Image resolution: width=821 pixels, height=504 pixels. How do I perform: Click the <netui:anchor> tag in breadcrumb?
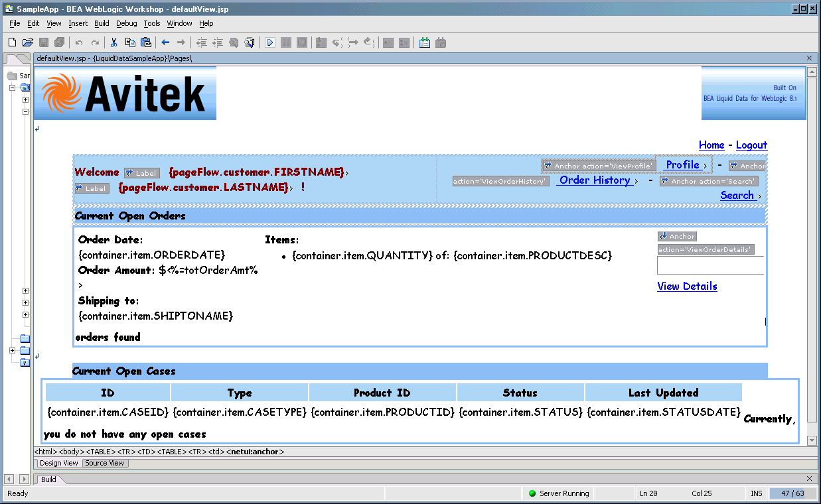point(256,452)
